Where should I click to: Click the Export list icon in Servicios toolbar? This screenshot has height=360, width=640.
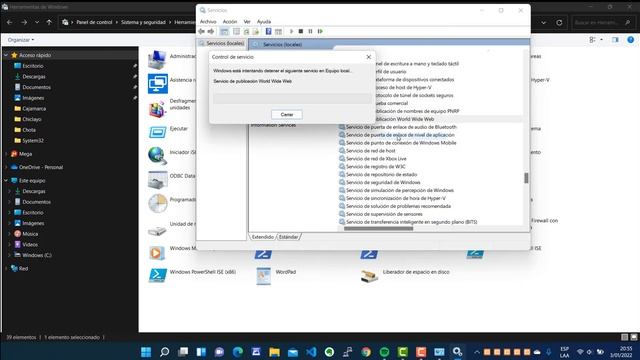tap(256, 31)
